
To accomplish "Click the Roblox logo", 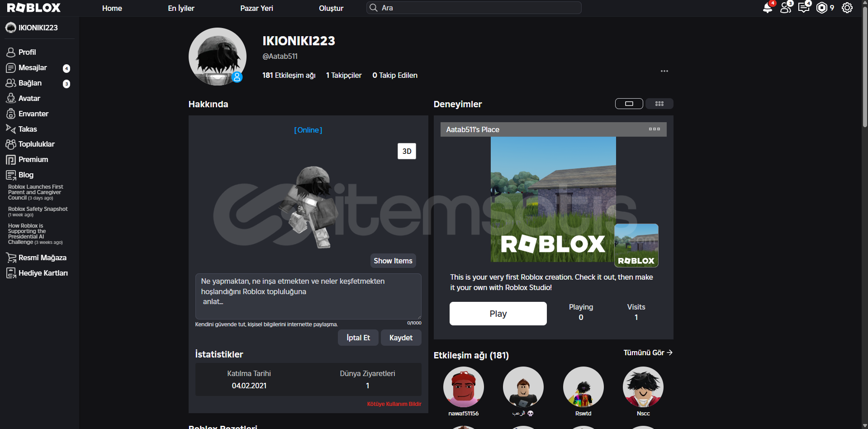I will click(x=34, y=8).
